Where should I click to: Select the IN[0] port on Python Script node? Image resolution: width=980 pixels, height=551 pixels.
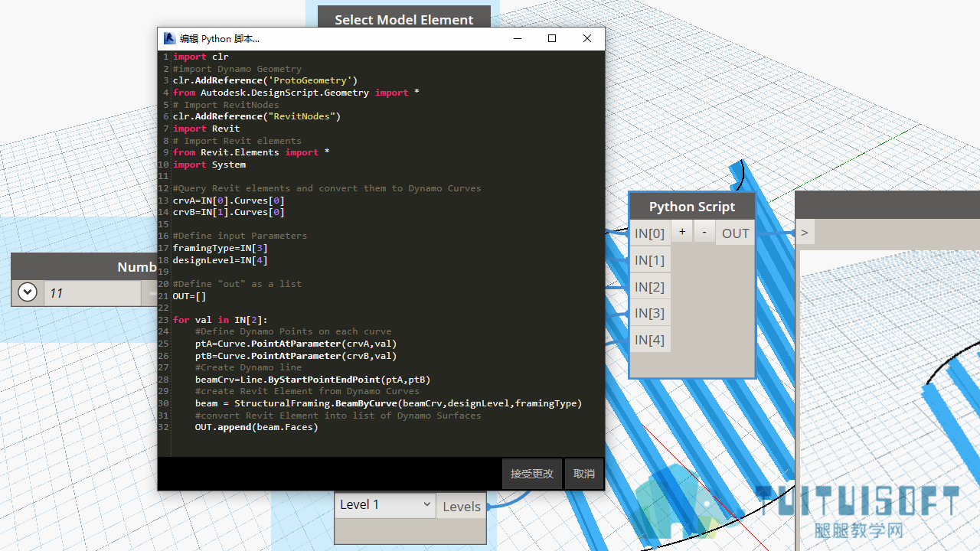tap(650, 233)
